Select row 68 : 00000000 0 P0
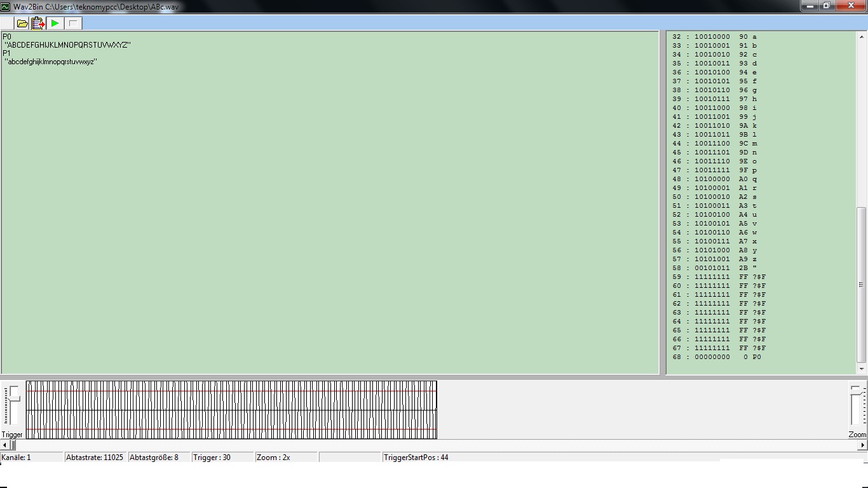868x488 pixels. point(717,357)
